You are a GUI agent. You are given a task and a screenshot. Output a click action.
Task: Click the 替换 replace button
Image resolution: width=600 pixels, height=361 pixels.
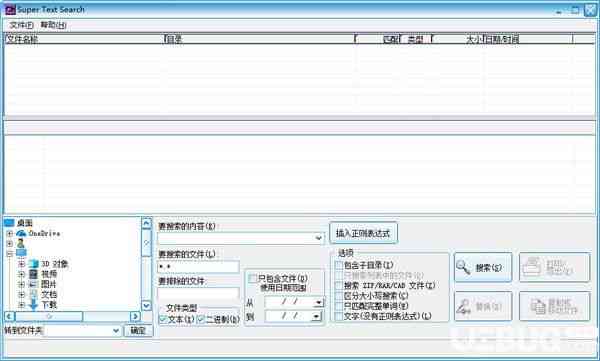click(483, 306)
